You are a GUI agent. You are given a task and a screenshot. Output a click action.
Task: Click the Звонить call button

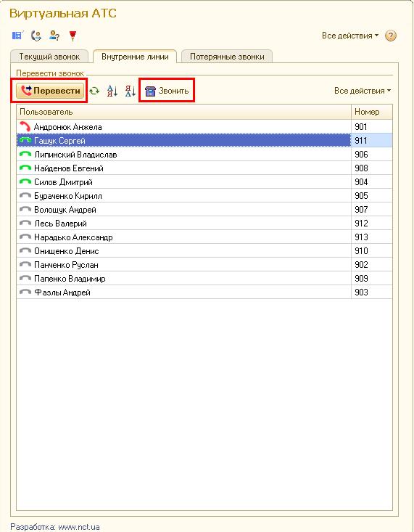pyautogui.click(x=167, y=91)
